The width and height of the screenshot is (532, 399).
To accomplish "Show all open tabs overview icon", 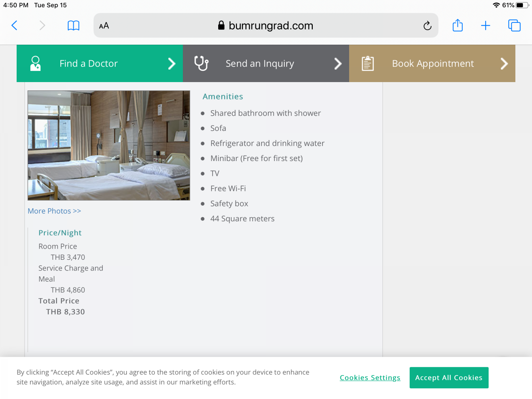I will [x=514, y=25].
